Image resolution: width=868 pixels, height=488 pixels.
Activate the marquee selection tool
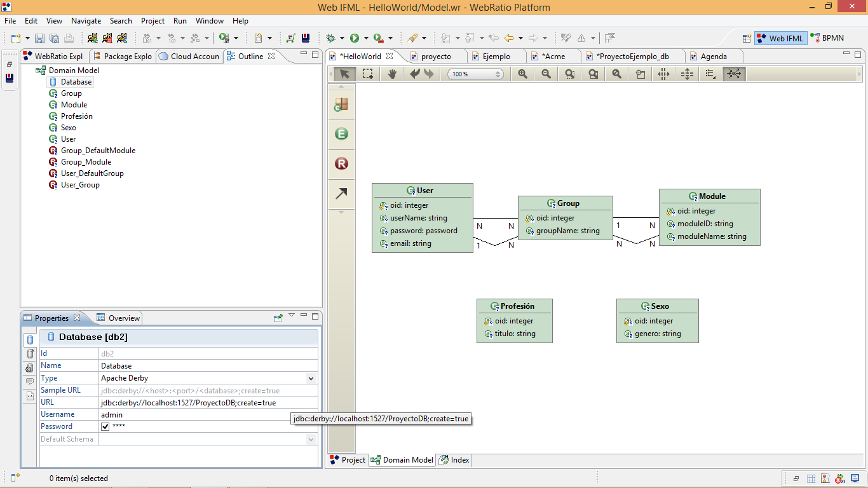point(368,74)
